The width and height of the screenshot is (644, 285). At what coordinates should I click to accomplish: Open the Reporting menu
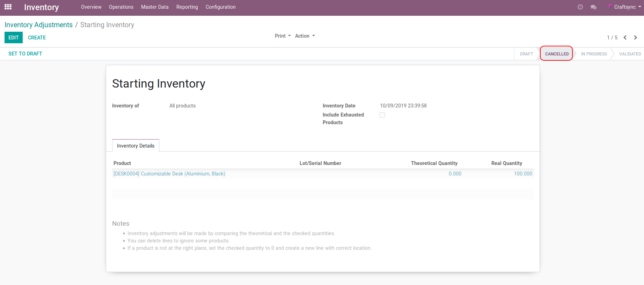[x=187, y=7]
